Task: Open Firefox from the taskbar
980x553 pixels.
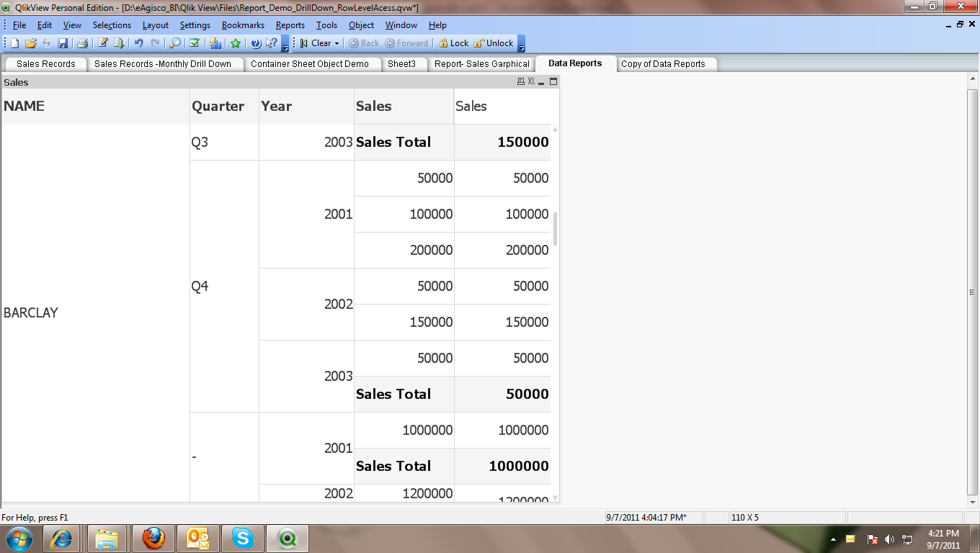Action: pos(153,539)
